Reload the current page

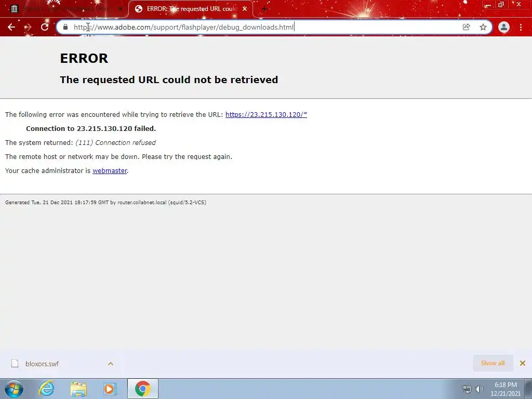[x=45, y=27]
